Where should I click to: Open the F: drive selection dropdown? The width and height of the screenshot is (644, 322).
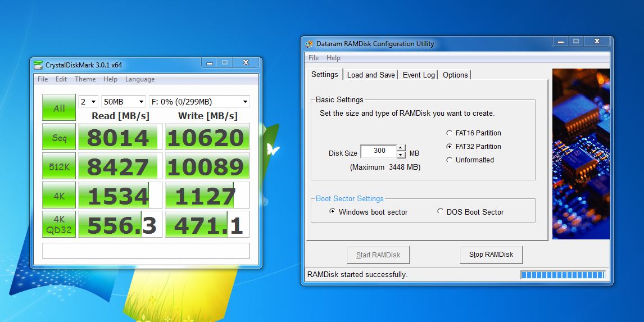(x=199, y=102)
